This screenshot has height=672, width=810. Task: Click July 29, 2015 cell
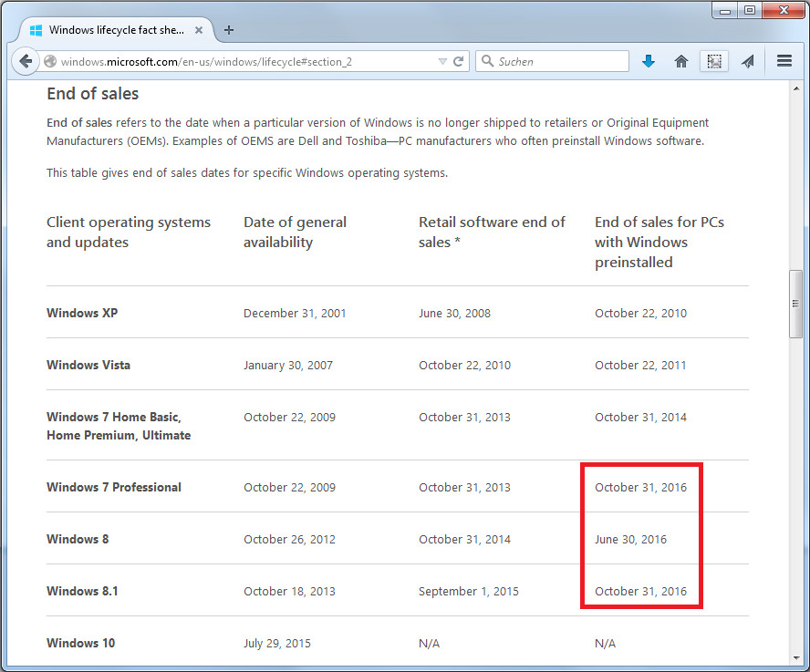click(x=277, y=644)
